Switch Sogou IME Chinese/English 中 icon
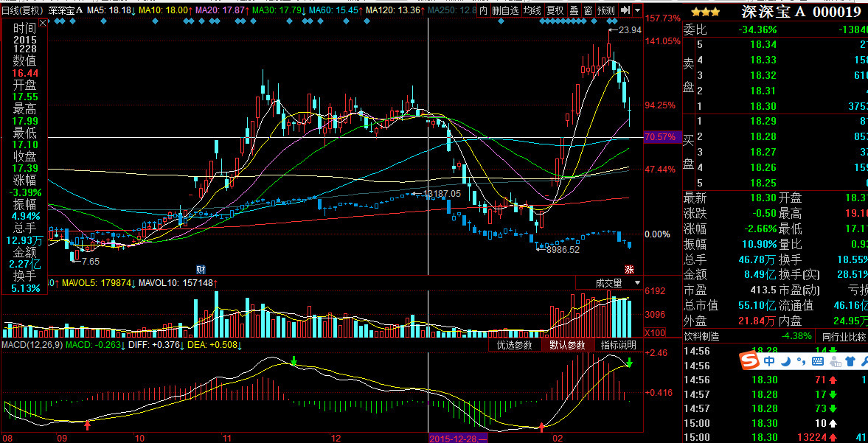The height and width of the screenshot is (443, 868). (769, 362)
